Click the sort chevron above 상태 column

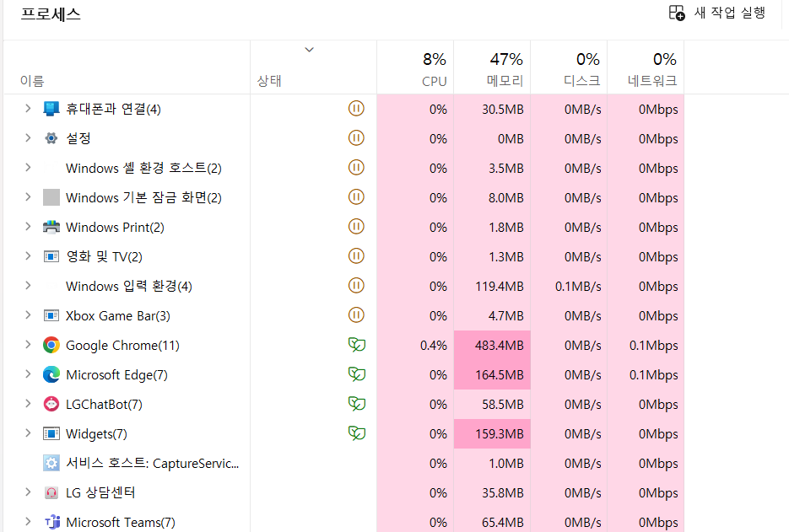point(310,49)
